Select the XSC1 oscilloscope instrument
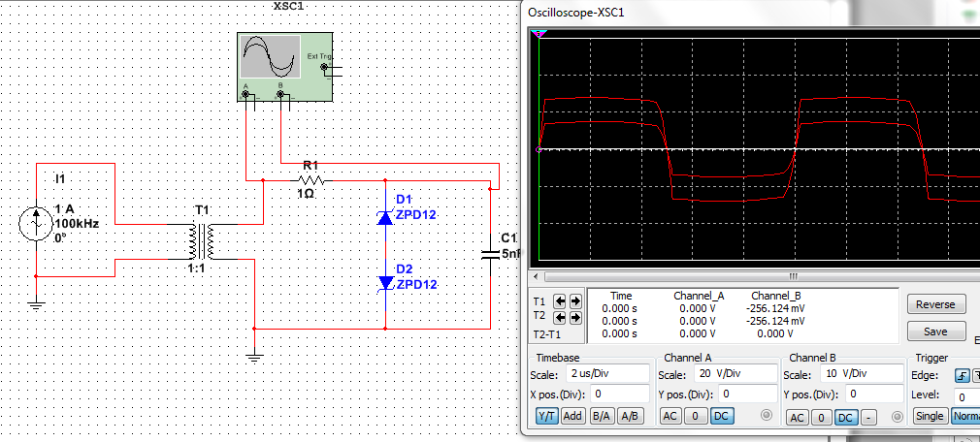 point(284,67)
